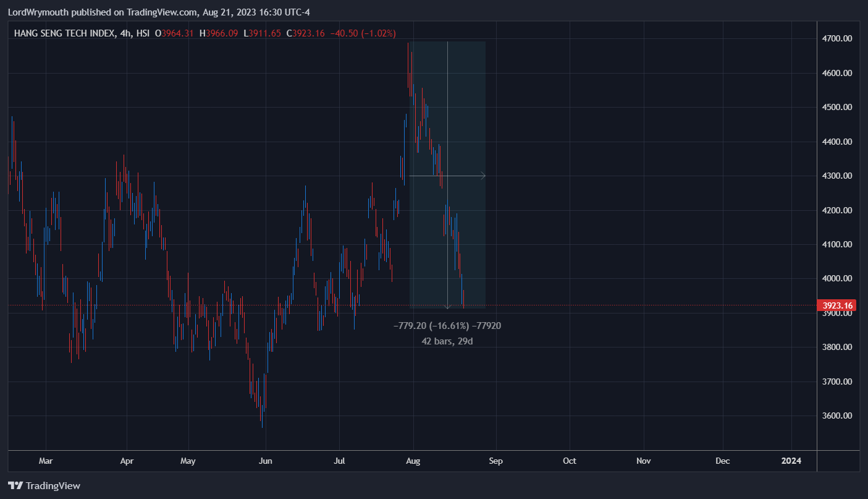868x499 pixels.
Task: Click the horizontal arrowhead of the measure tool
Action: coord(482,176)
